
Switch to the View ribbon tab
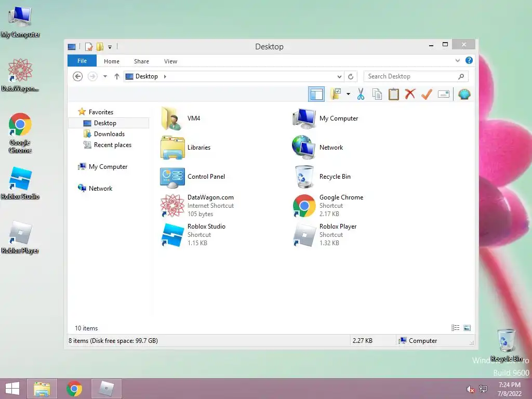[170, 61]
